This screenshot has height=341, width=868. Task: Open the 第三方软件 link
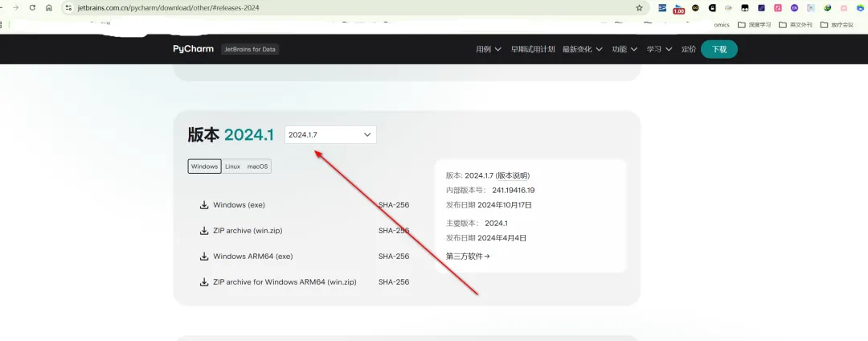(x=468, y=257)
